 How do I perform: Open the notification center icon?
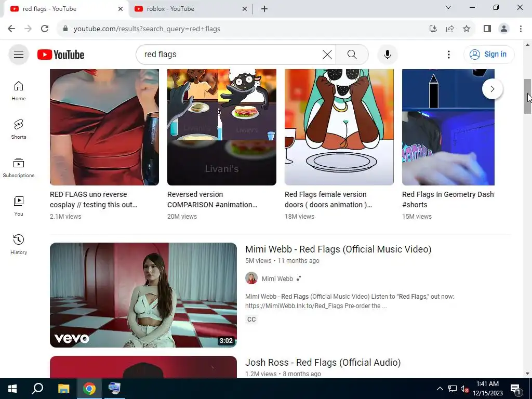(515, 389)
